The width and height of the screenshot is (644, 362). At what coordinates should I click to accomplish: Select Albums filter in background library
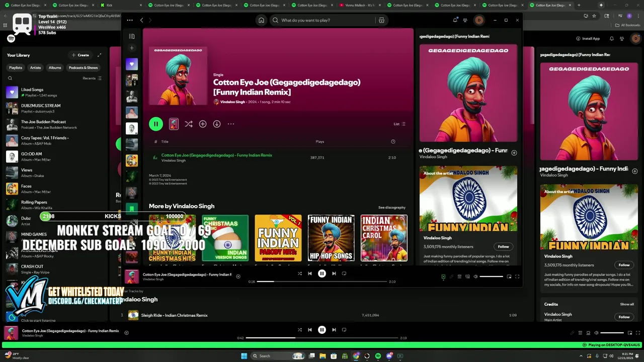(55, 67)
